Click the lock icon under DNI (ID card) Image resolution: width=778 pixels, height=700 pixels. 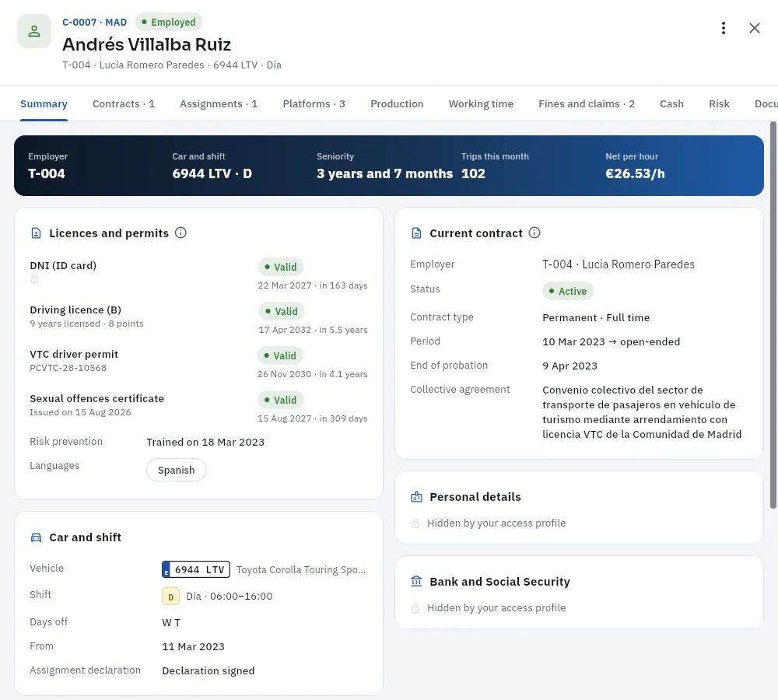coord(34,278)
